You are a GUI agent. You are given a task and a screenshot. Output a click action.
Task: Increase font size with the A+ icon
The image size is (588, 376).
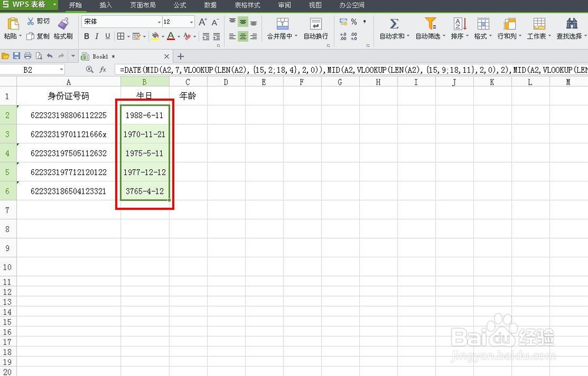(202, 22)
